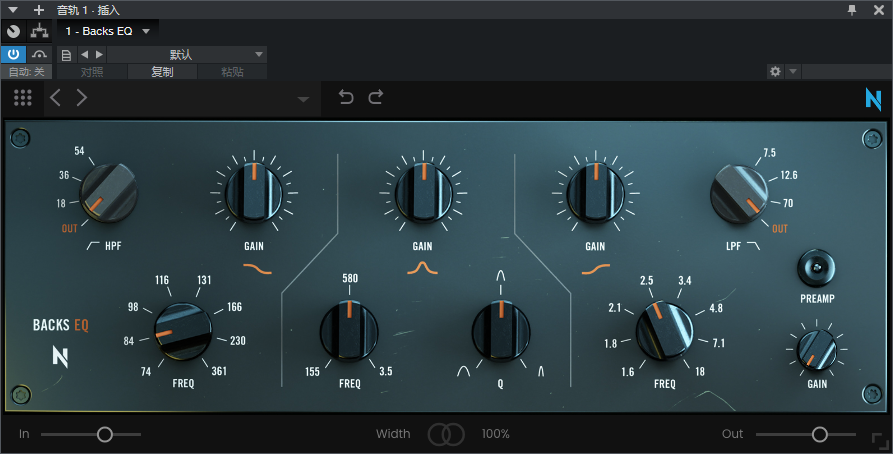Click the output GAIN knob below PREAMP
Viewport: 893px width, 454px height.
pyautogui.click(x=816, y=350)
